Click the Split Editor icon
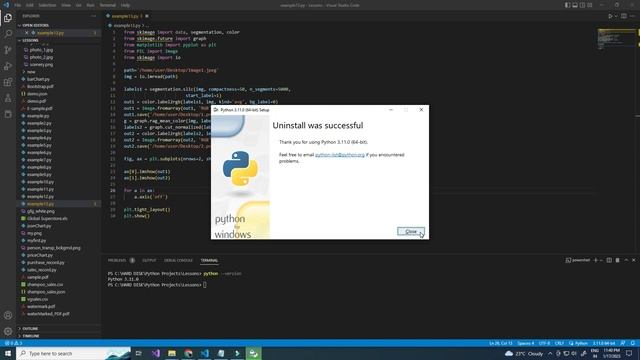The height and width of the screenshot is (360, 640). pyautogui.click(x=624, y=16)
